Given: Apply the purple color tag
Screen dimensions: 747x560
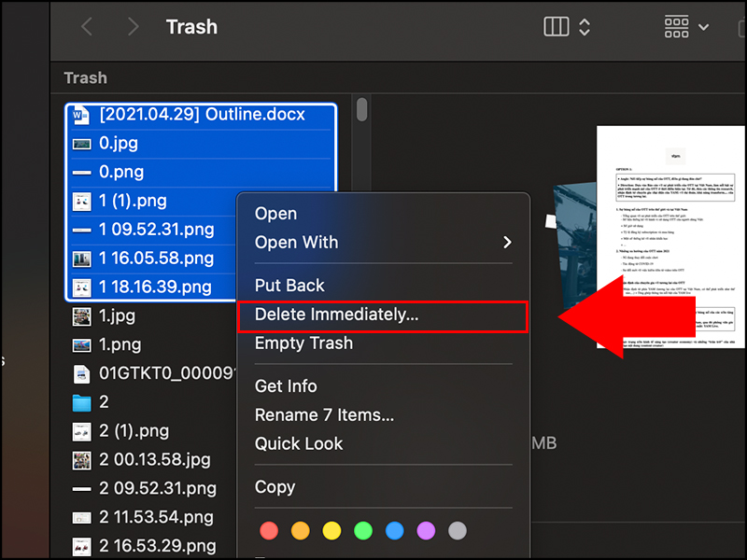Looking at the screenshot, I should 426,530.
